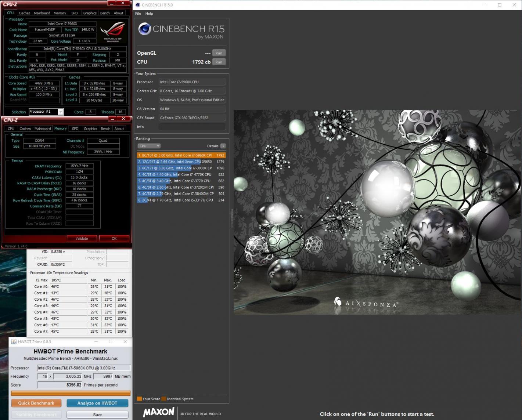Select ranking row Intel Core i5-3317U
Image resolution: width=522 pixels, height=420 pixels.
coord(181,200)
